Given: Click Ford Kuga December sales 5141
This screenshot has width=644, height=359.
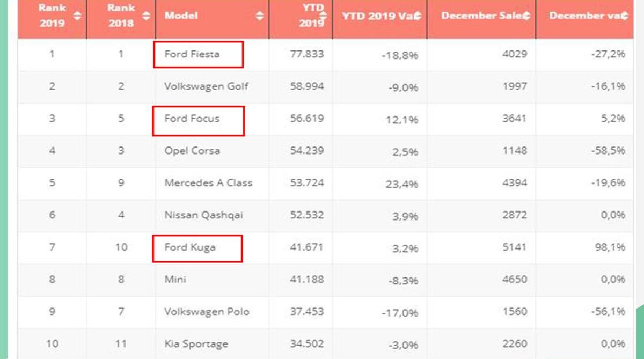Looking at the screenshot, I should tap(514, 247).
